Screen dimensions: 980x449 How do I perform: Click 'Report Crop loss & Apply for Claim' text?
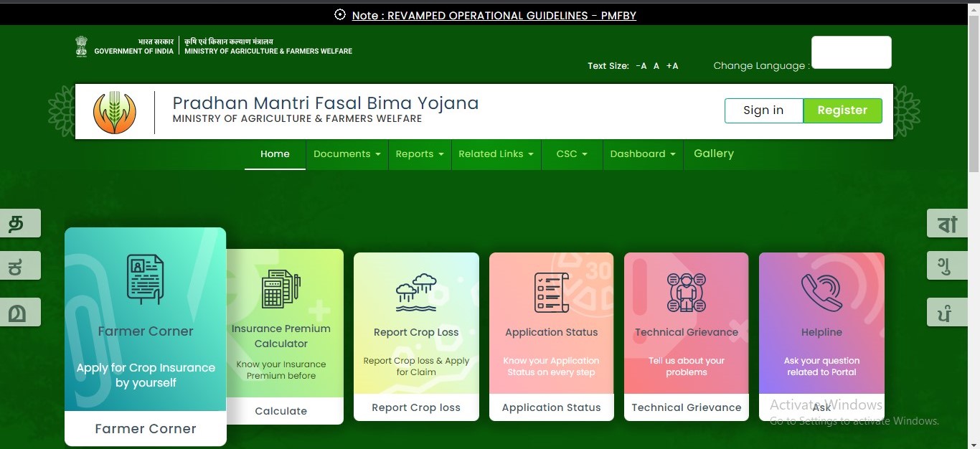pos(416,367)
